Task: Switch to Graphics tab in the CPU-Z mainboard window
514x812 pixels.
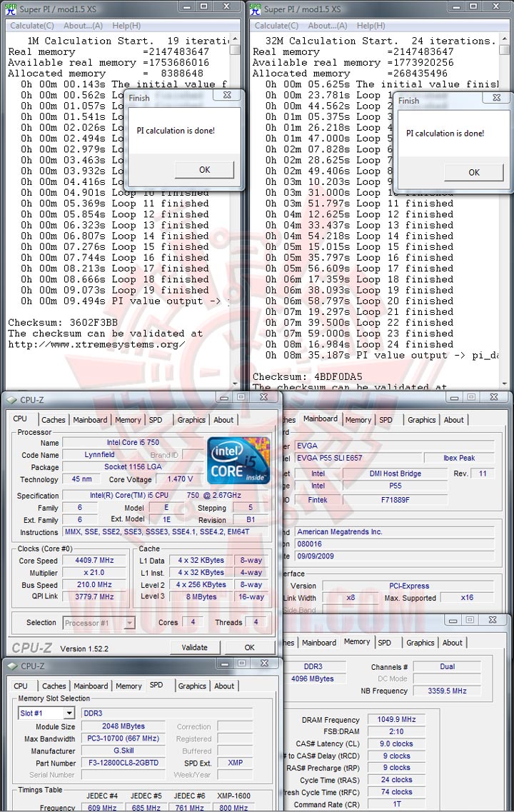Action: (x=421, y=420)
